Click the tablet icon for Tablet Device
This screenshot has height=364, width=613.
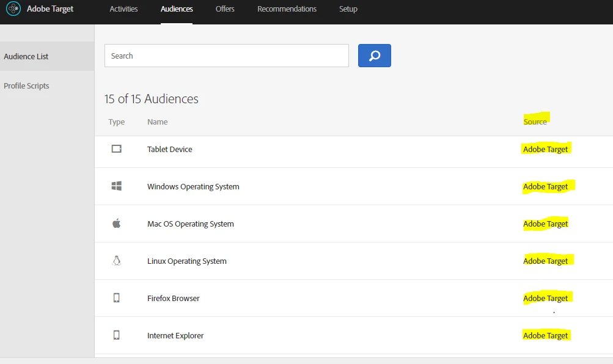click(117, 149)
